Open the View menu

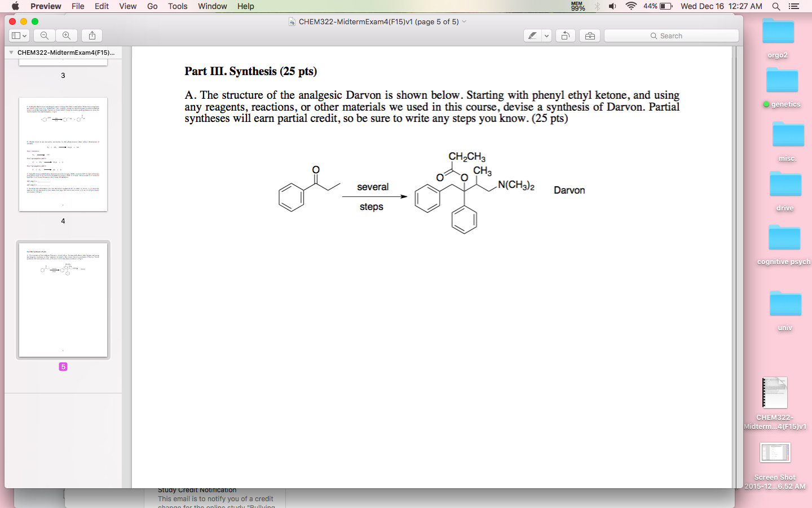pos(127,6)
